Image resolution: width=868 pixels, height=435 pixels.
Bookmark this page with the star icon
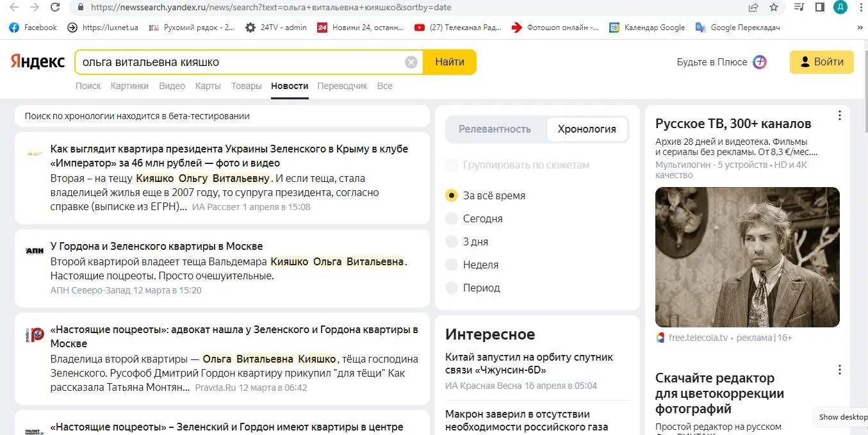coord(774,7)
